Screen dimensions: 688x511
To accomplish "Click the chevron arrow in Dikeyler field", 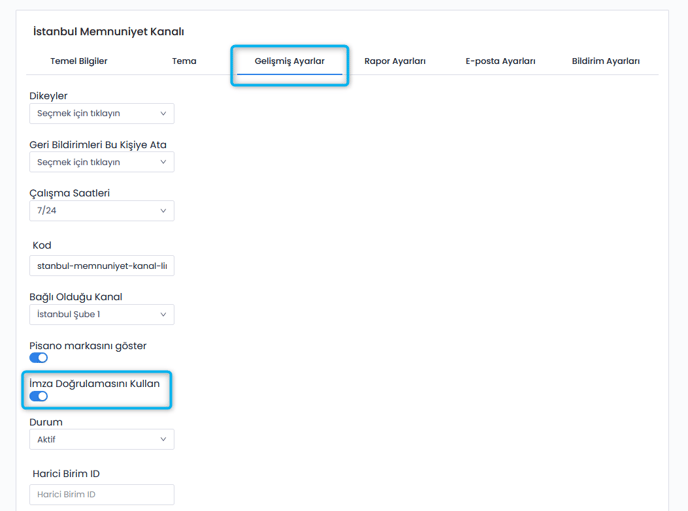I will coord(163,114).
